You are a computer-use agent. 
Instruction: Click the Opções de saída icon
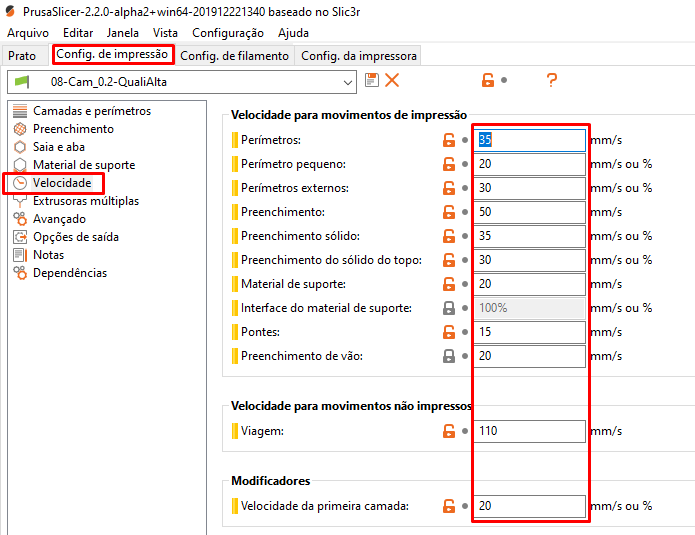[20, 237]
